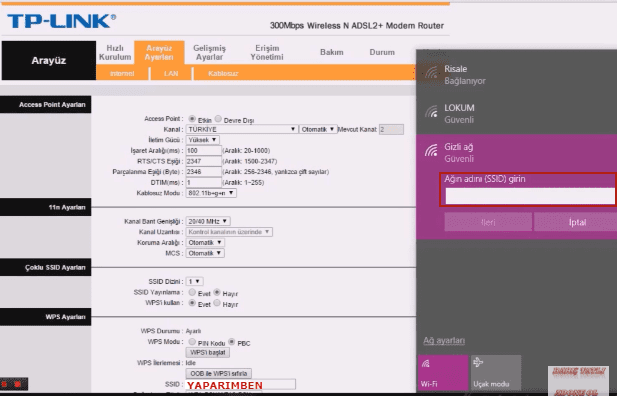
Task: Click the RTS/CTS Eşiği field
Action: (x=203, y=161)
